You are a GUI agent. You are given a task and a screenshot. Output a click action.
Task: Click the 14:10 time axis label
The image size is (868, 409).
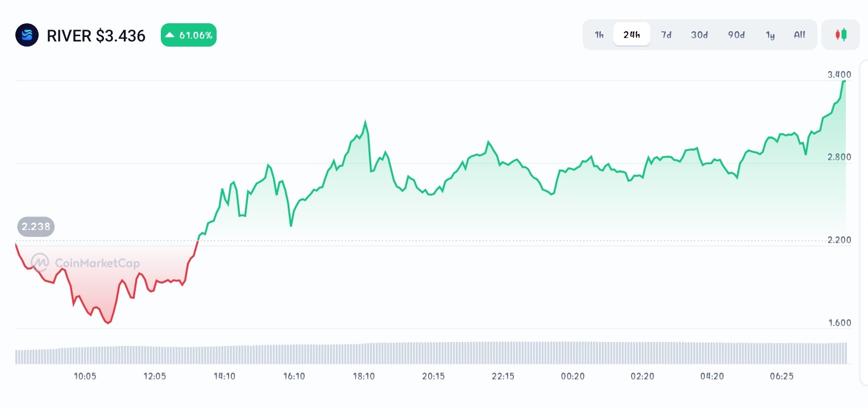(225, 376)
